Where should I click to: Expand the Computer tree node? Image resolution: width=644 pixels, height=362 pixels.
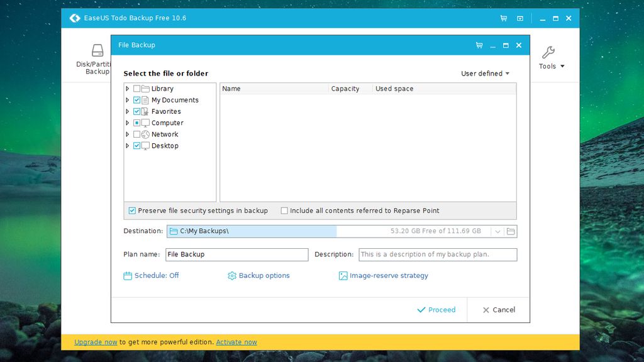(128, 123)
